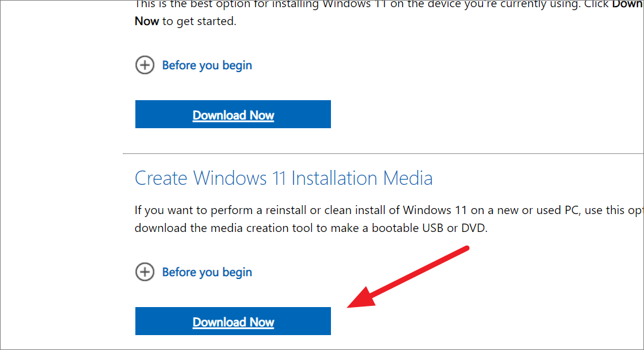Click the horizontal divider above Installation Media heading
Screen dimensions: 644x350
point(383,154)
